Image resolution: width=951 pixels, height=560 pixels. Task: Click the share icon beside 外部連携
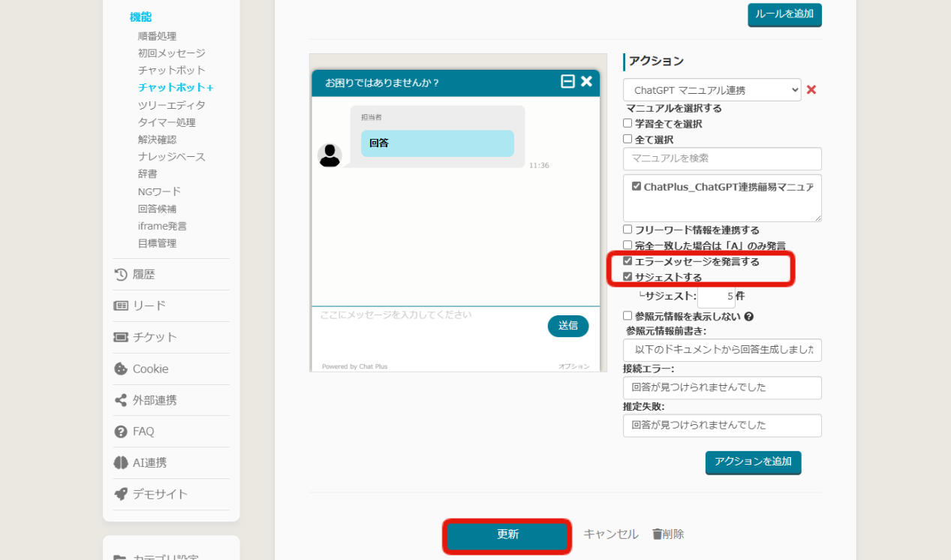click(121, 400)
